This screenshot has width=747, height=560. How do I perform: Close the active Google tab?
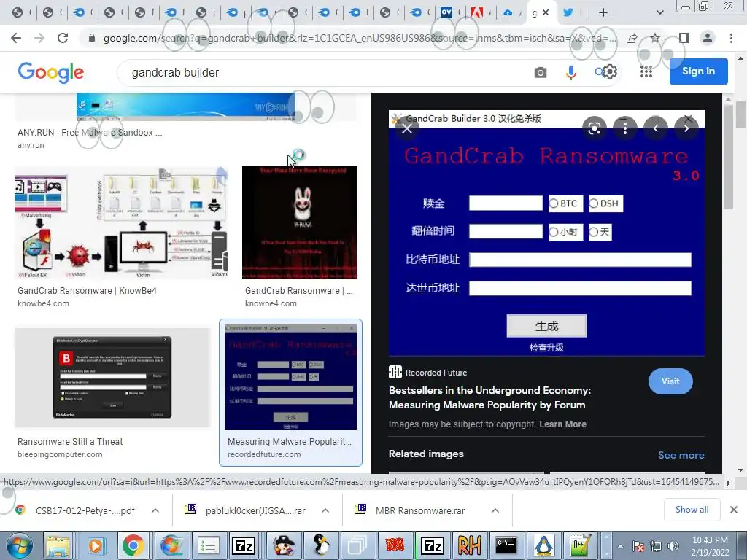546,12
